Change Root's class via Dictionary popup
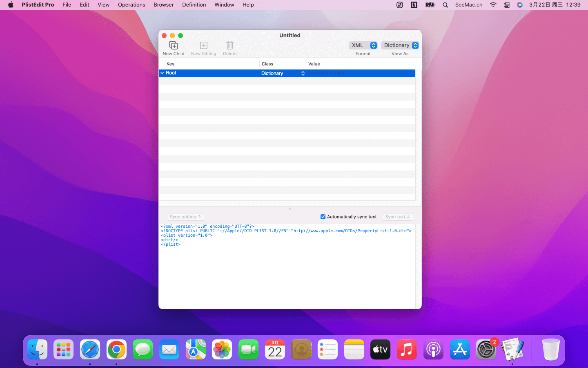 283,73
